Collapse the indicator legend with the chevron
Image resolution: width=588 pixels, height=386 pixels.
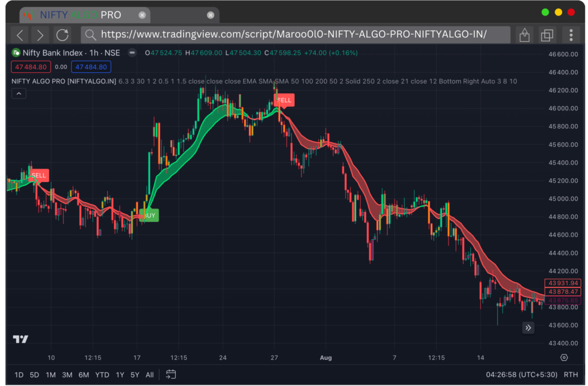18,93
